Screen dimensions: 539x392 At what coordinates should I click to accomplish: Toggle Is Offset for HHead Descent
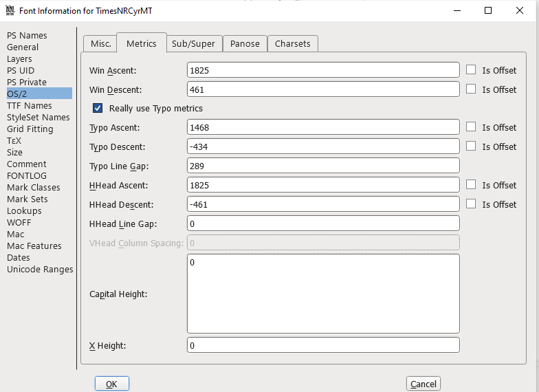click(x=471, y=204)
